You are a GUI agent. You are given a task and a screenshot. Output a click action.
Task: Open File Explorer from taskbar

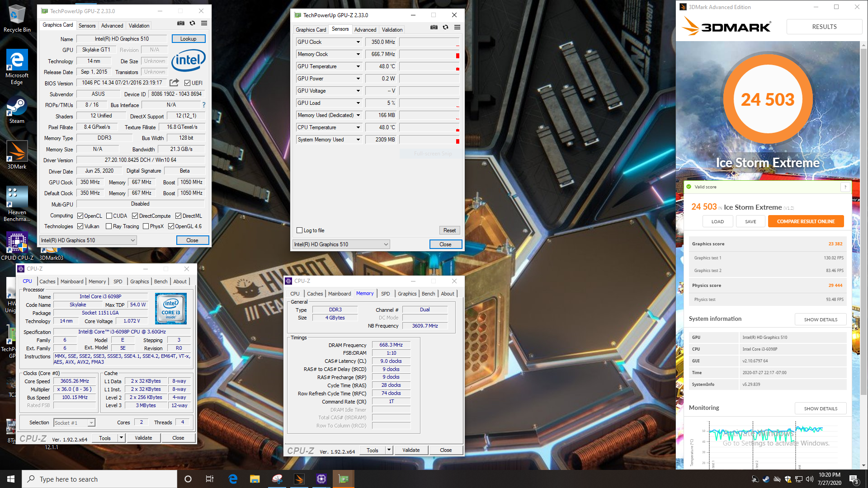pos(255,479)
